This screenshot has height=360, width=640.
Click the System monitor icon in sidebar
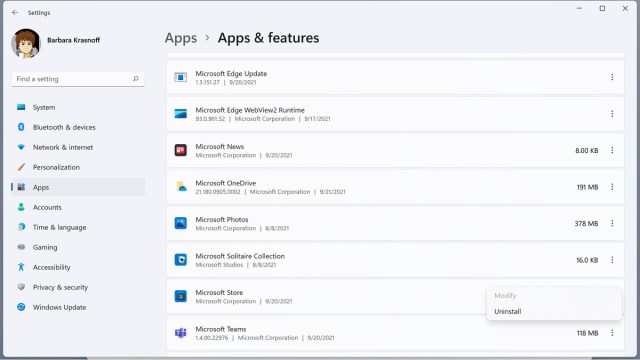(x=21, y=107)
